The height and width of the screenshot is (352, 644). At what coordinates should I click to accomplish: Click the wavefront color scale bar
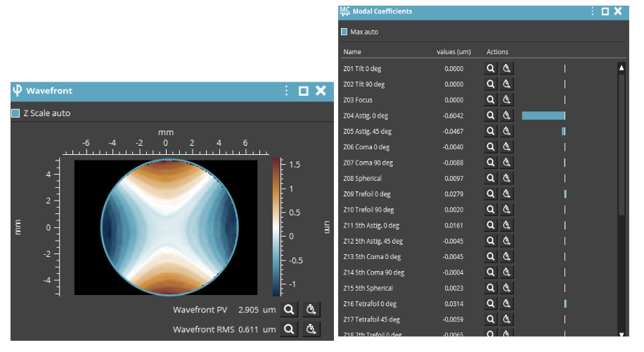(x=276, y=225)
